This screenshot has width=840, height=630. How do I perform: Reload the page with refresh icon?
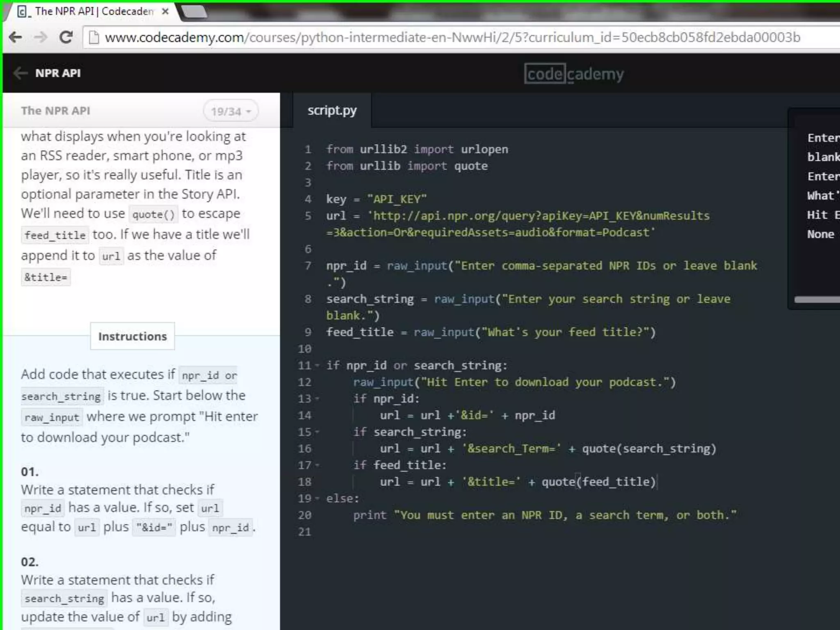pyautogui.click(x=66, y=37)
